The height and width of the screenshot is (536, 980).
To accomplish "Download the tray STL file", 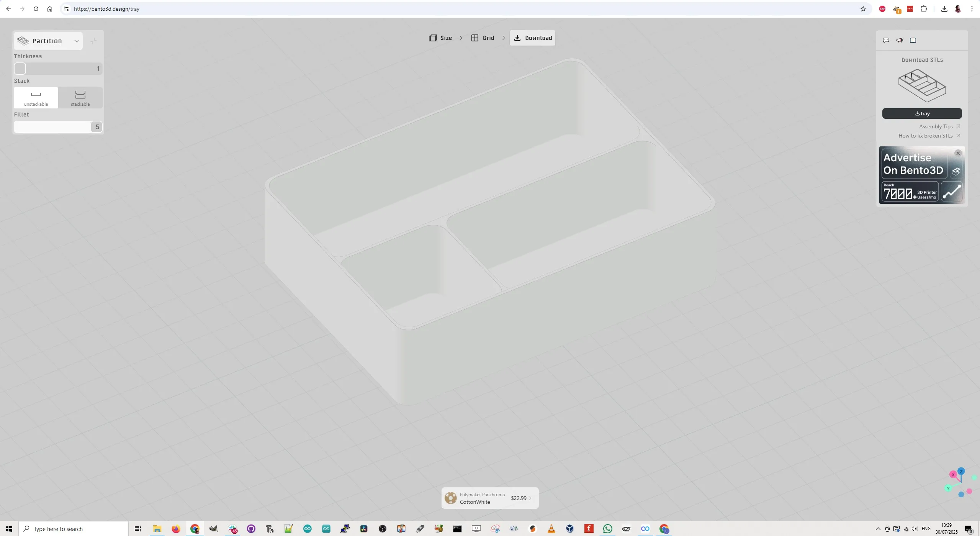I will pos(922,113).
